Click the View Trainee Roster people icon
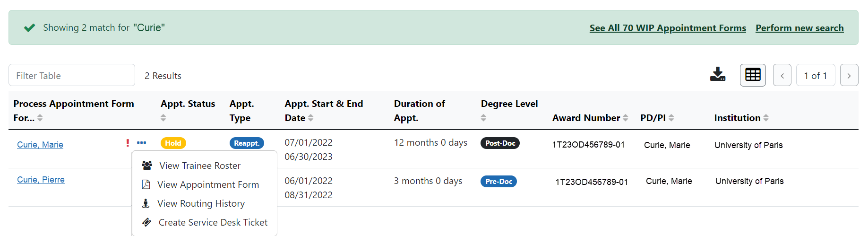Screen dimensions: 868x236 (x=147, y=166)
